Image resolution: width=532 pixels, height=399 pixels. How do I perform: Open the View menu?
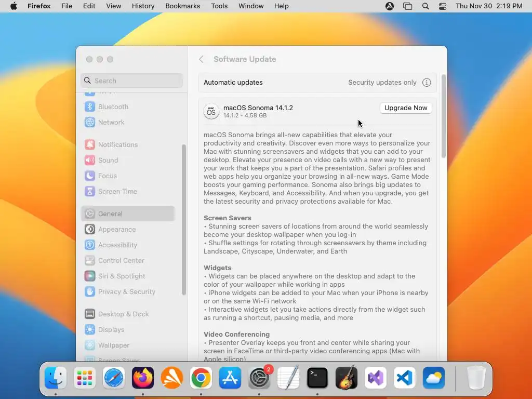114,6
